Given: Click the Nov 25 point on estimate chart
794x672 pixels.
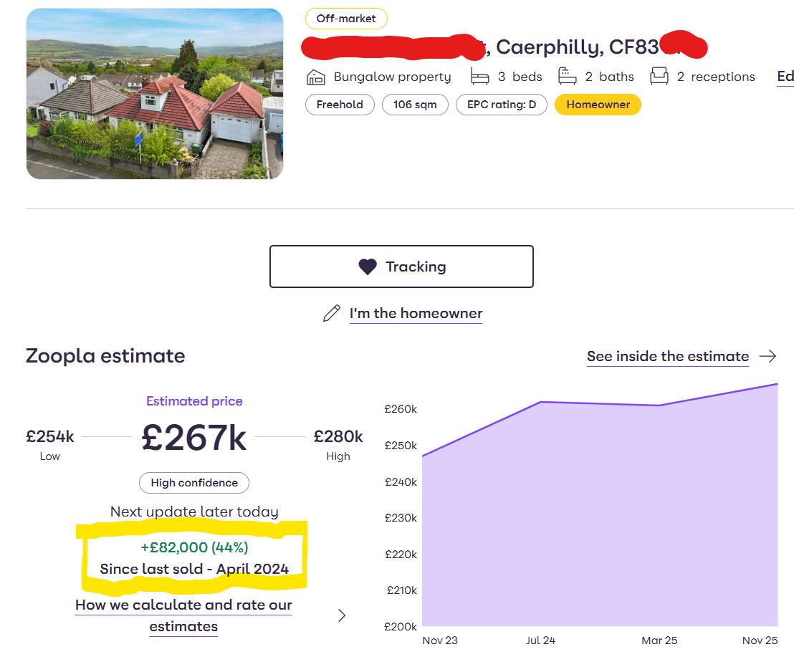Looking at the screenshot, I should coord(777,384).
